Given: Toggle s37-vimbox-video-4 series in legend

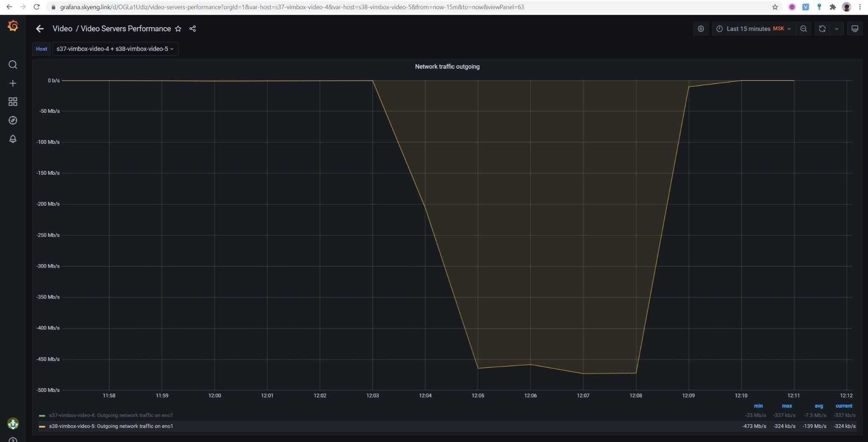Looking at the screenshot, I should (x=111, y=415).
